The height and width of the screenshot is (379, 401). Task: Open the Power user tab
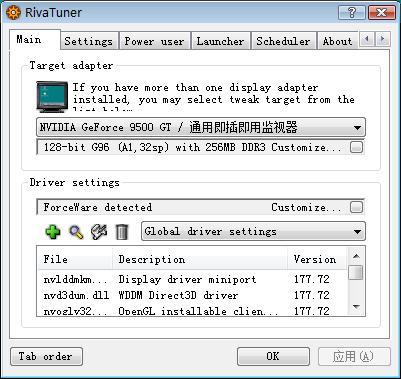(154, 41)
